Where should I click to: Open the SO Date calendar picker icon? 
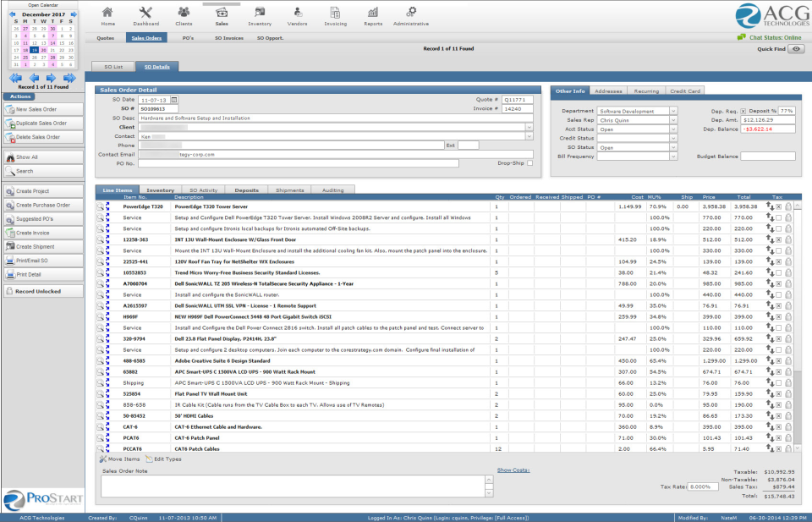click(174, 100)
